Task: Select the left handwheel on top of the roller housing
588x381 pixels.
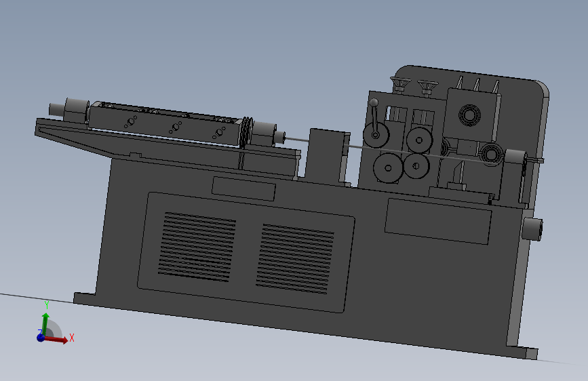Action: pyautogui.click(x=401, y=83)
